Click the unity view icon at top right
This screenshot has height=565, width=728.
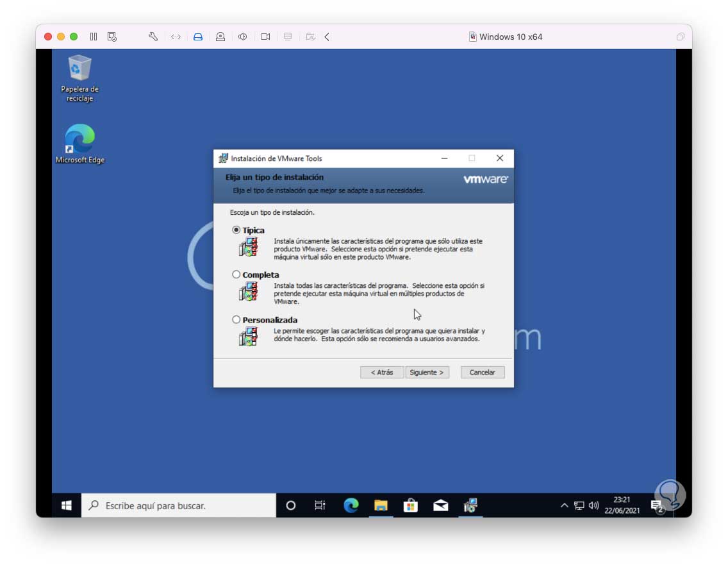[680, 37]
